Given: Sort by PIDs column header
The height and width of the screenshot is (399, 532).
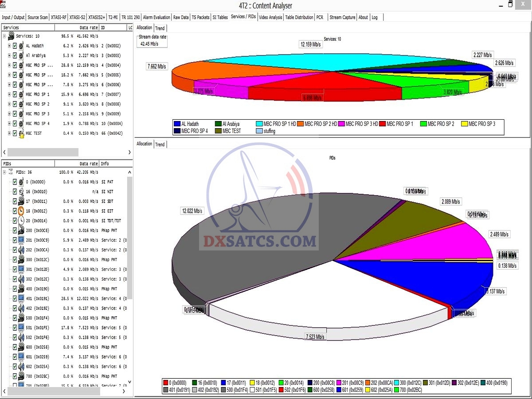Looking at the screenshot, I should pyautogui.click(x=28, y=164).
